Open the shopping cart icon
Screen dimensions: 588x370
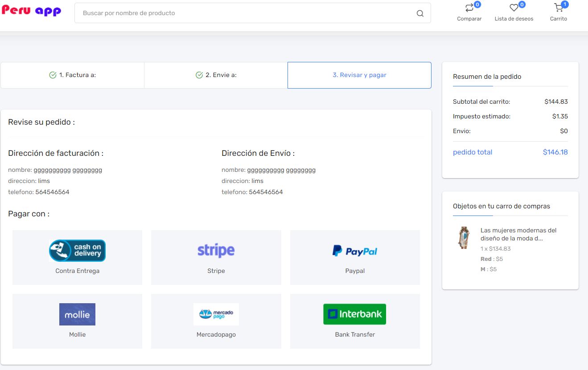point(558,8)
